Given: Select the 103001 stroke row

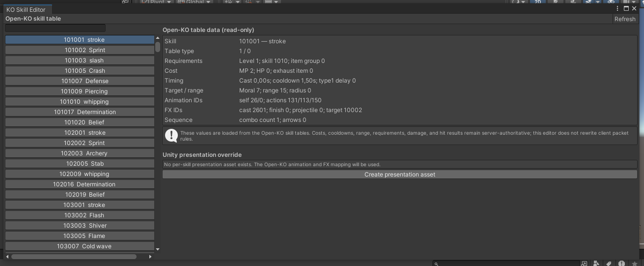Looking at the screenshot, I should (80, 205).
